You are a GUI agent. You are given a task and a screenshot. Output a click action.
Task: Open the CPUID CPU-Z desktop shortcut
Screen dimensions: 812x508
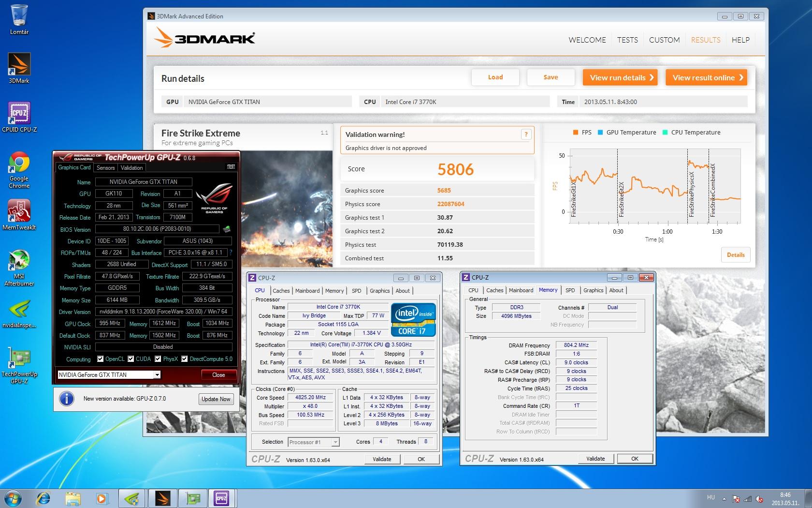(19, 117)
